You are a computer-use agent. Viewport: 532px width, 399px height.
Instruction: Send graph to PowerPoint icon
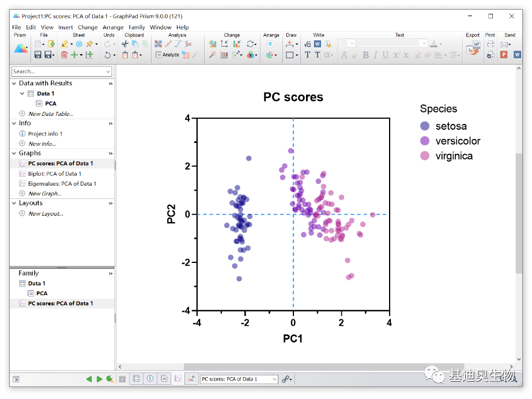pos(503,55)
